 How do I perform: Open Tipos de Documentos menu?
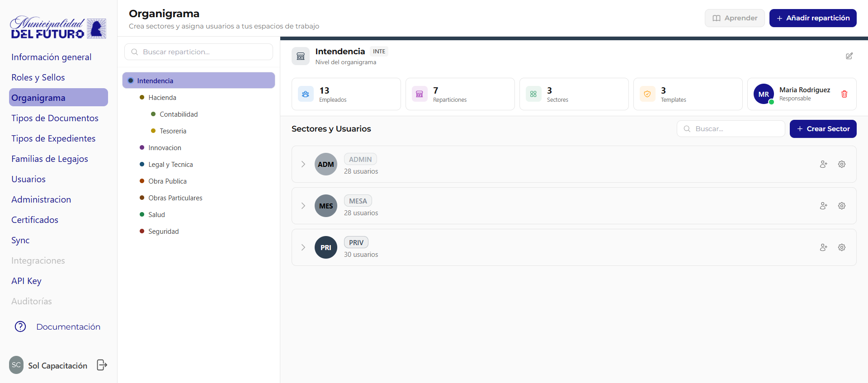(55, 118)
